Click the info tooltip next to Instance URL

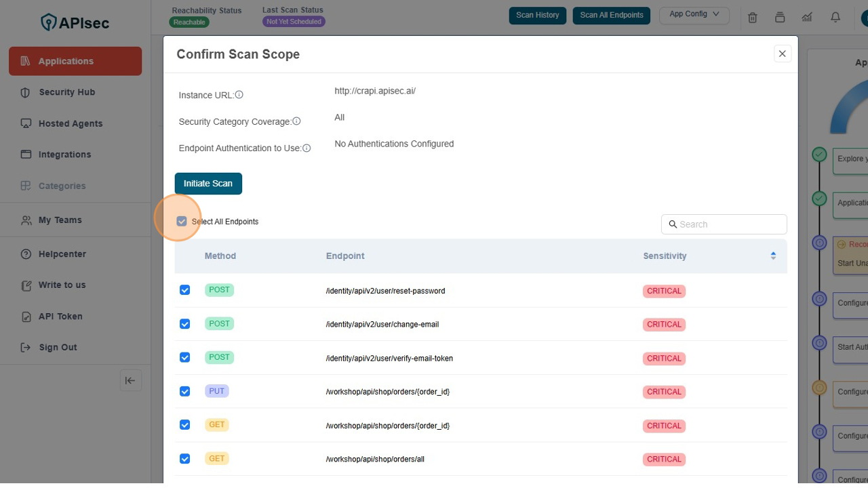click(x=239, y=94)
